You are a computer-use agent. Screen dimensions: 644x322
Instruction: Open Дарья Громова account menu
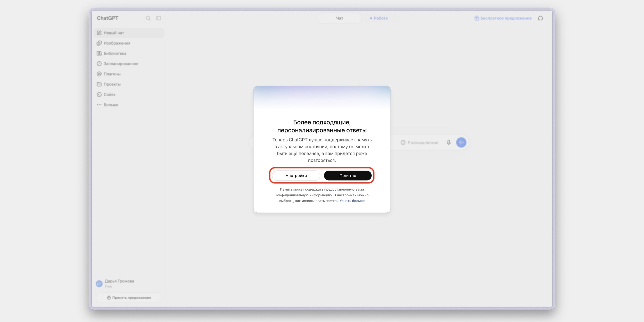tap(128, 283)
